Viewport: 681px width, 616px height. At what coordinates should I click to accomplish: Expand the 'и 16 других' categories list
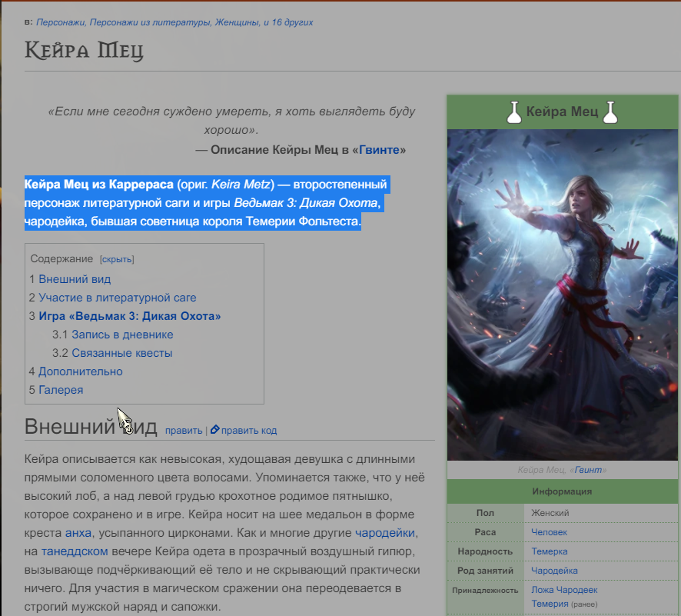288,22
